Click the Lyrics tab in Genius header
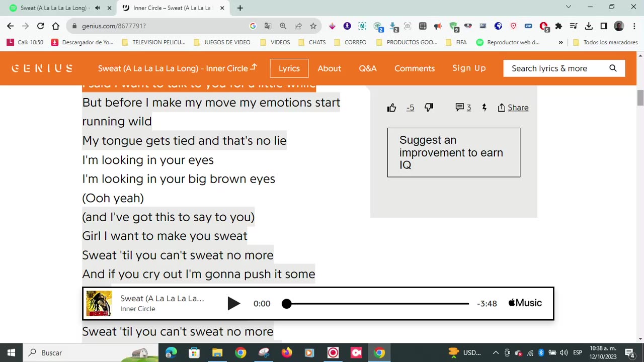644x362 pixels. click(289, 68)
